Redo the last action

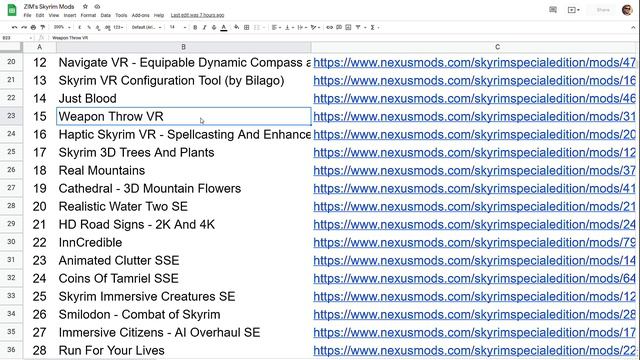24,27
